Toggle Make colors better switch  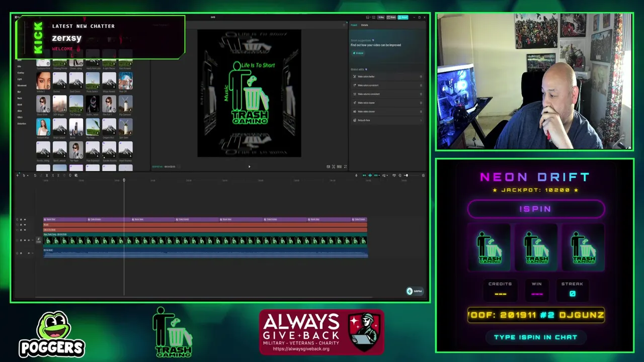pos(421,76)
